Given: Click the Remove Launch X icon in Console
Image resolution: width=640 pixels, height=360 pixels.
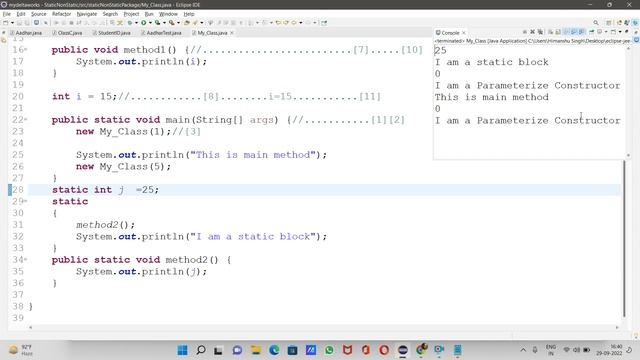Looking at the screenshot, I should click(532, 32).
